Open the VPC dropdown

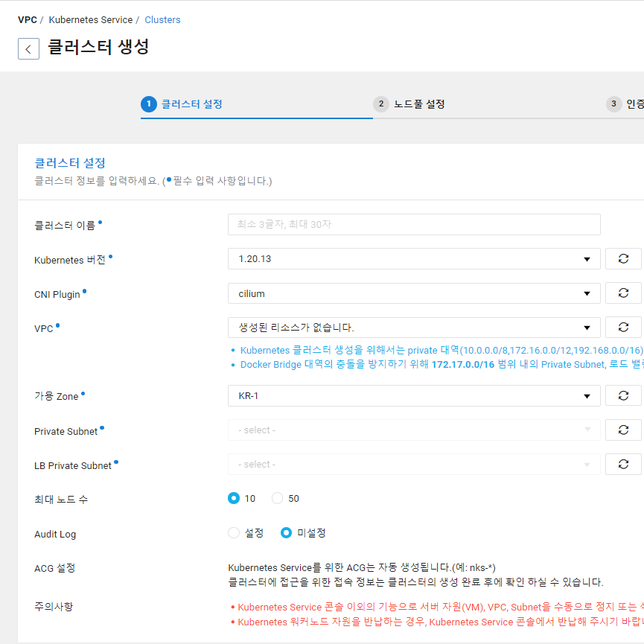click(x=414, y=328)
